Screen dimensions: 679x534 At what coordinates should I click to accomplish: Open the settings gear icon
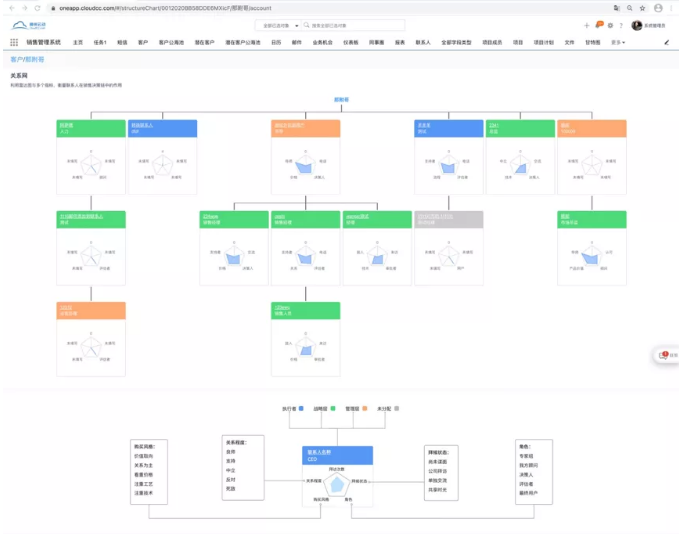610,25
